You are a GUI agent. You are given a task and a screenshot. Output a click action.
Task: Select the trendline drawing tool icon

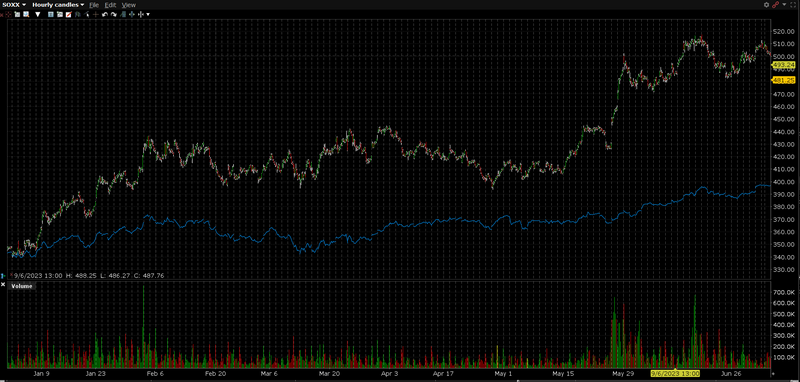tap(87, 14)
